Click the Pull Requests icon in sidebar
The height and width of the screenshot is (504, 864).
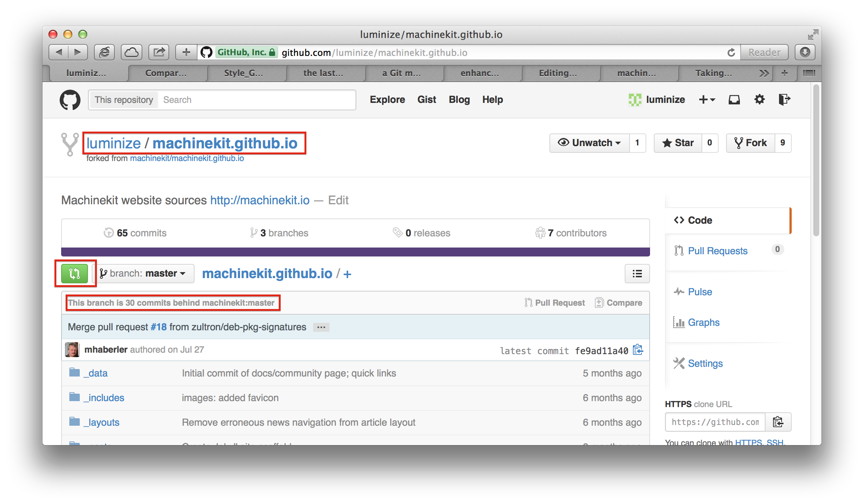coord(676,251)
